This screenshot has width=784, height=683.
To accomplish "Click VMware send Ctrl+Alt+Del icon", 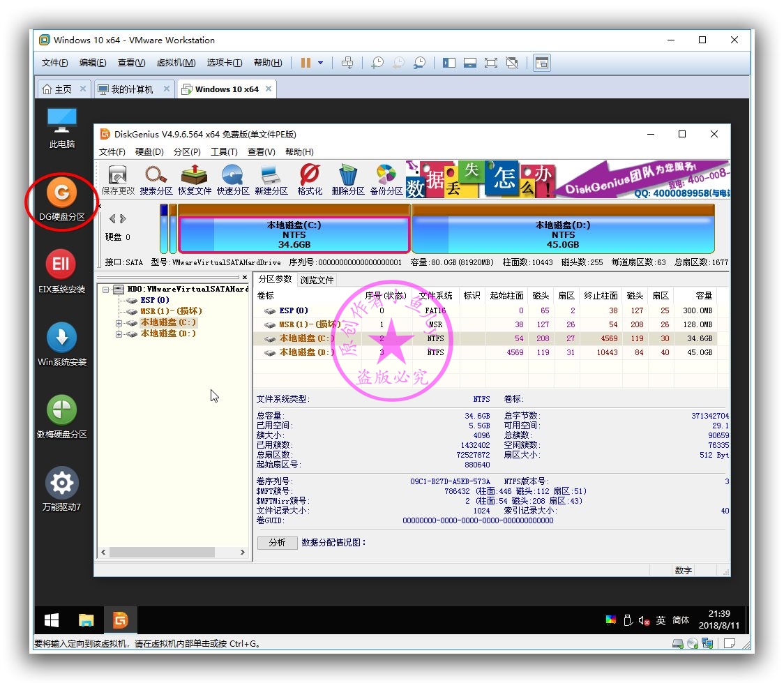I will [x=347, y=63].
